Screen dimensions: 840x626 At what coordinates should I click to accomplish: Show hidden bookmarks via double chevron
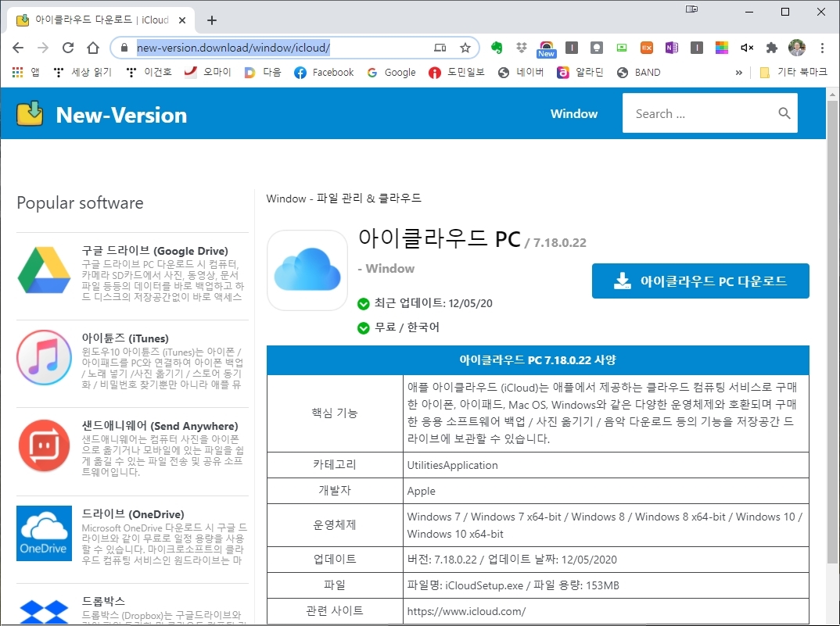click(x=739, y=73)
